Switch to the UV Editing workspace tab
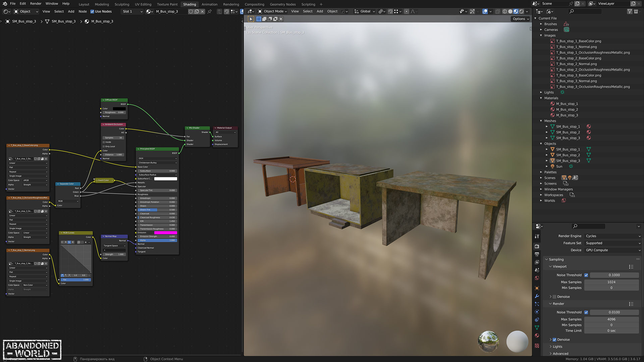Image resolution: width=644 pixels, height=362 pixels. [143, 4]
